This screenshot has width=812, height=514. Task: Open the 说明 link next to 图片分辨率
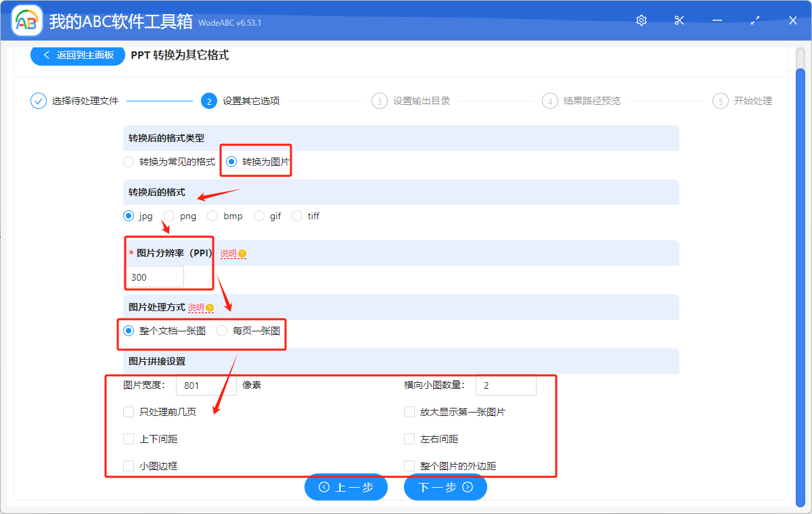coord(229,254)
